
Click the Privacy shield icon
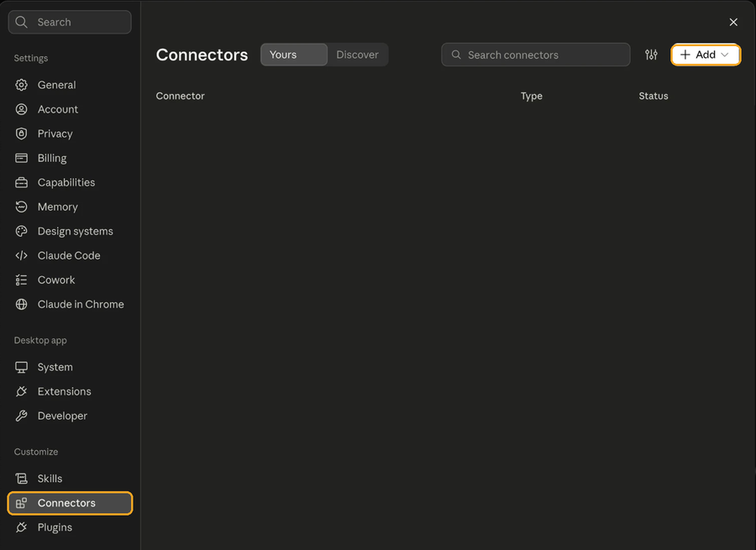coord(21,134)
